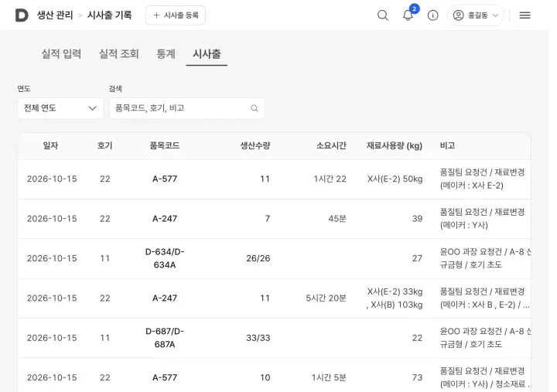Viewport: 557px width, 392px height.
Task: Switch to the 실적 조회 tab
Action: click(x=119, y=54)
